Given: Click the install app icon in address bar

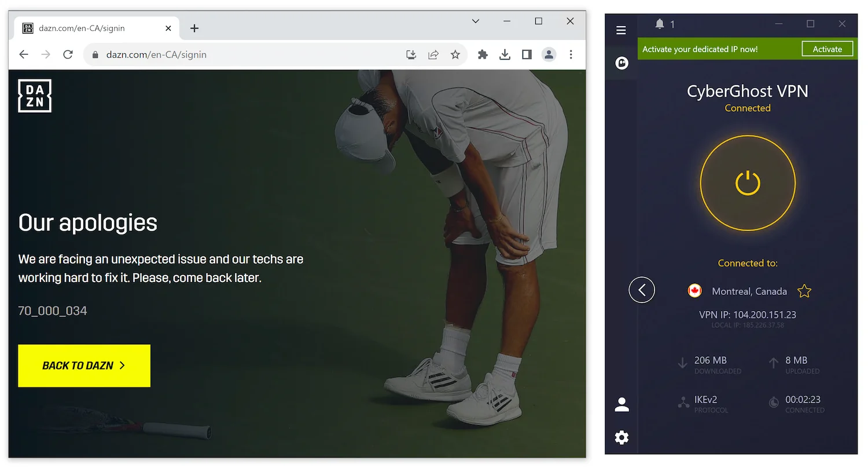Looking at the screenshot, I should point(411,54).
